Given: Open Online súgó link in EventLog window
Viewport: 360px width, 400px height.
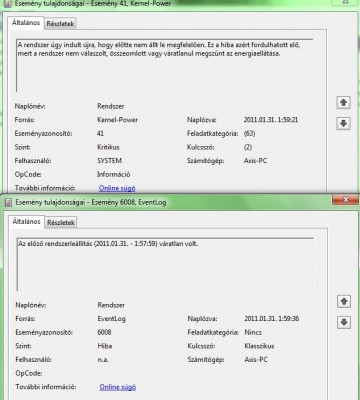Looking at the screenshot, I should point(118,387).
